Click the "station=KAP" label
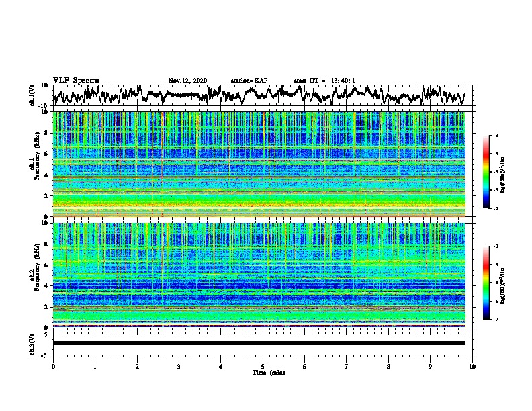 coord(249,81)
